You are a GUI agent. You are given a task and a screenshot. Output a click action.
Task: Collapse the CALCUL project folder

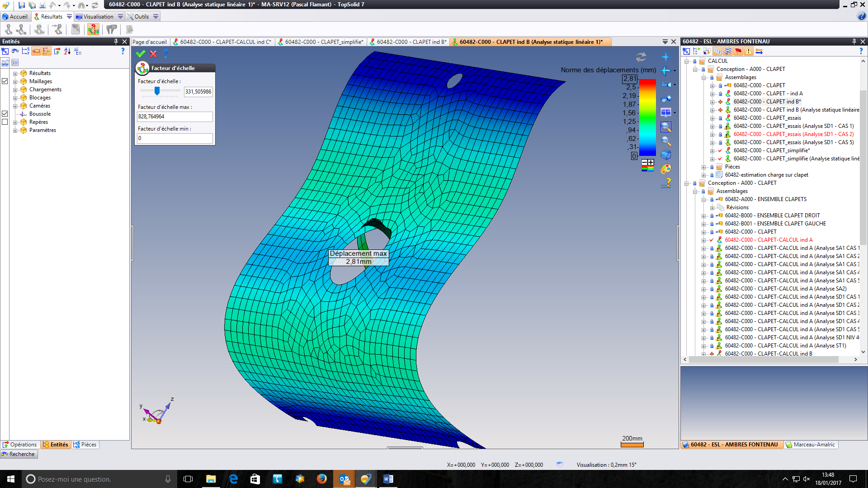click(x=687, y=61)
